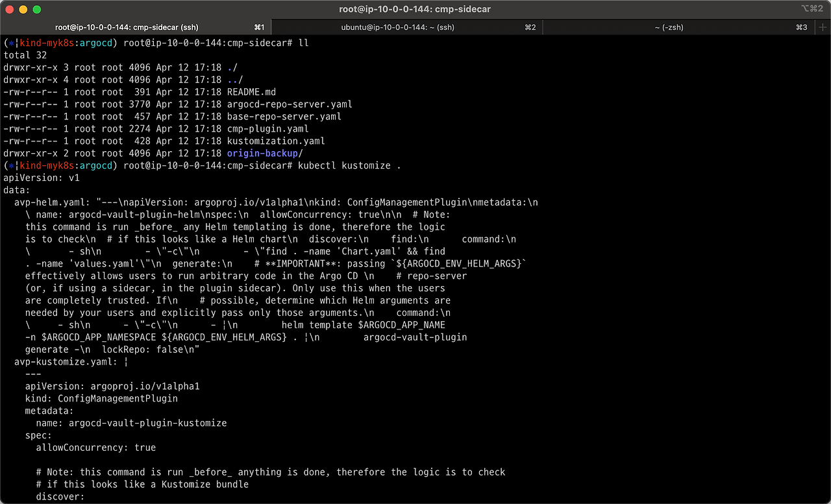831x504 pixels.
Task: Click the 'discover:' line at bottom
Action: click(x=60, y=497)
